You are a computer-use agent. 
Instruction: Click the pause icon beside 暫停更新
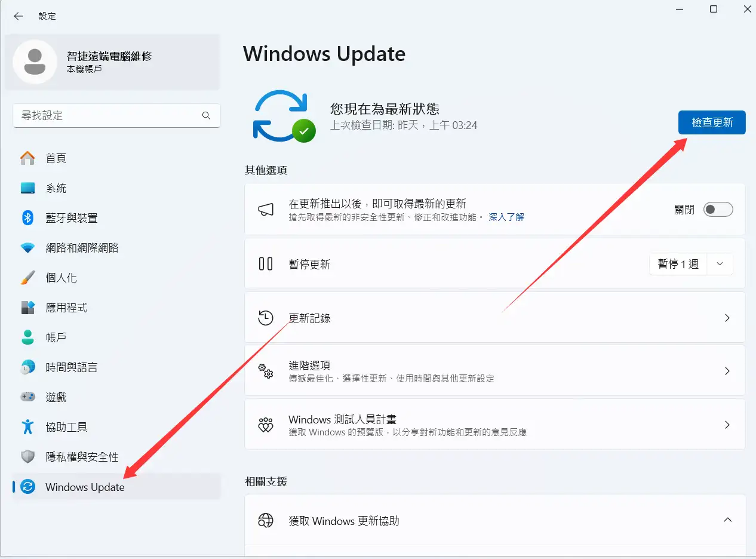tap(266, 263)
